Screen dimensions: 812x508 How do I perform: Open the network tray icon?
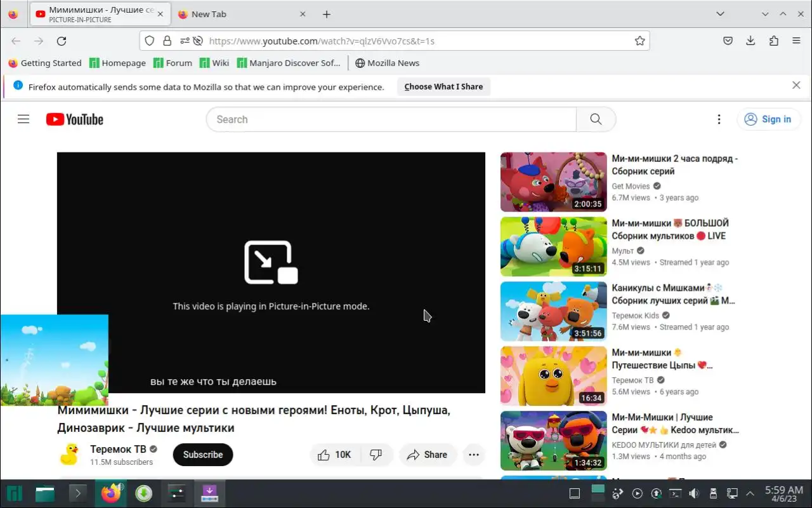(x=732, y=493)
